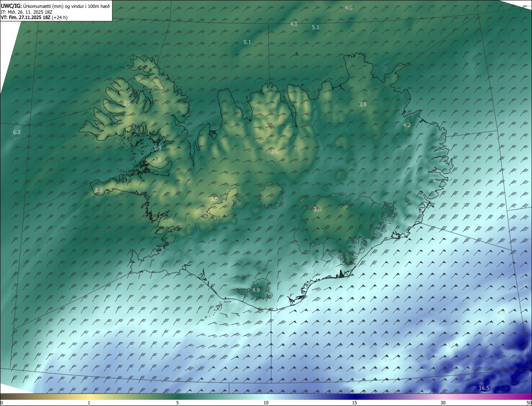
Task: Click the 4.0 value label on the map
Action: (x=349, y=8)
